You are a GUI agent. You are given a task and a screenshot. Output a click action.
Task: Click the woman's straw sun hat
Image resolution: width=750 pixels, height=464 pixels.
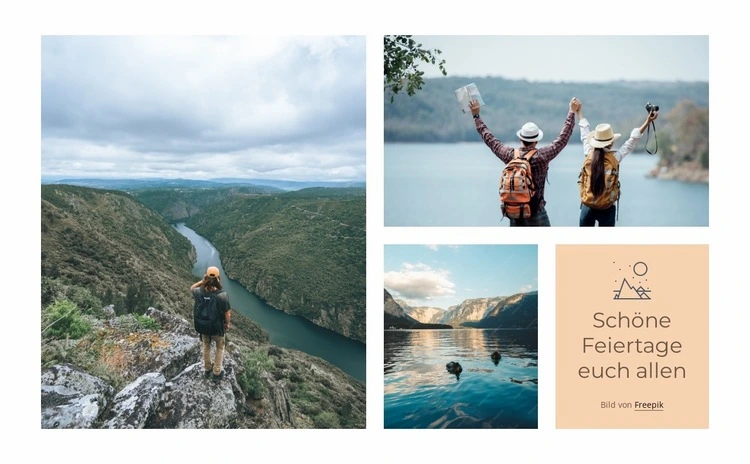pyautogui.click(x=603, y=135)
